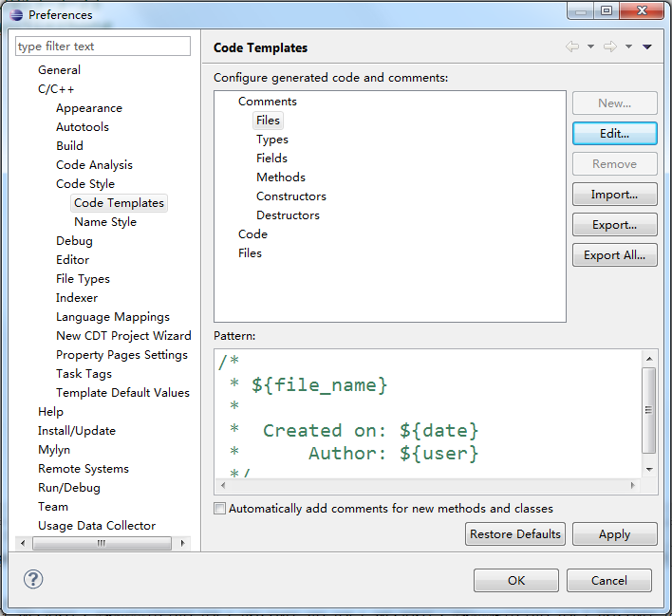Click the Edit... button
The image size is (672, 616).
(x=614, y=133)
